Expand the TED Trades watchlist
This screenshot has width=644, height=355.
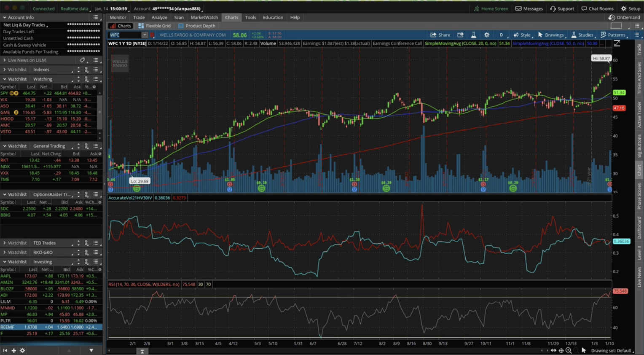5,243
